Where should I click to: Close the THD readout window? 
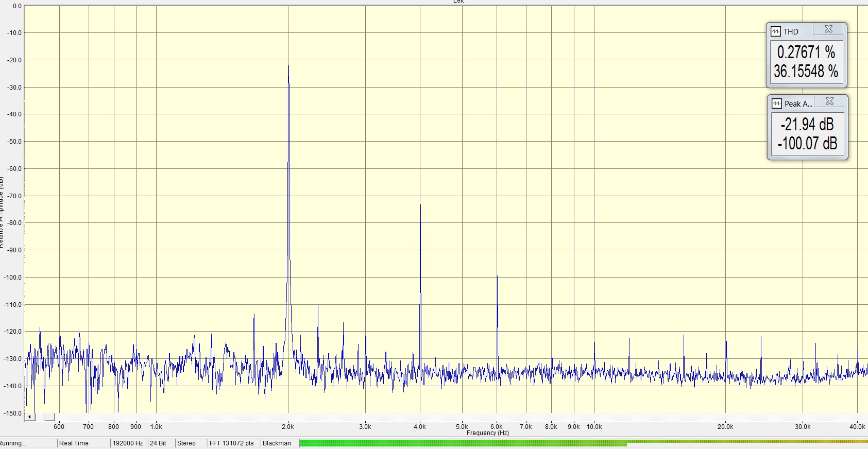coord(828,29)
